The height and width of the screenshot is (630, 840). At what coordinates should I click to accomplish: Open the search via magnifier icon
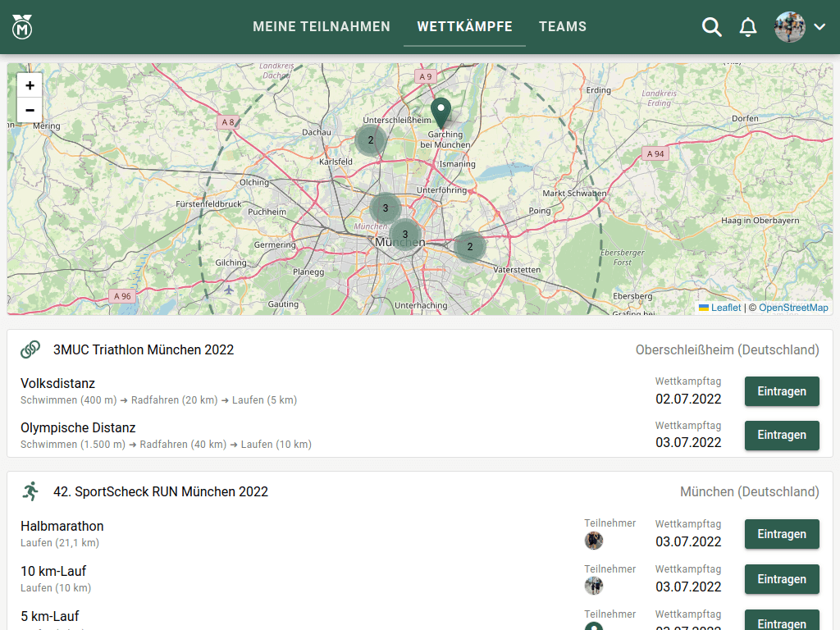pos(711,27)
